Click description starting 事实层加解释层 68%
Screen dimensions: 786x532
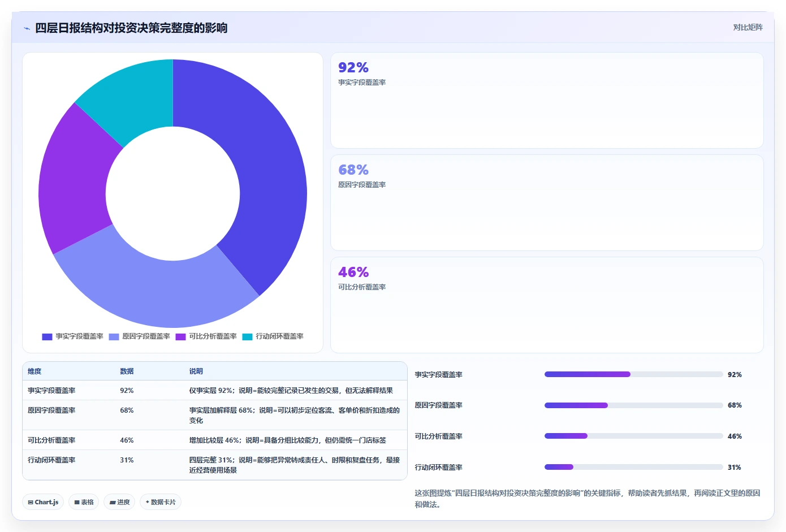click(x=294, y=416)
